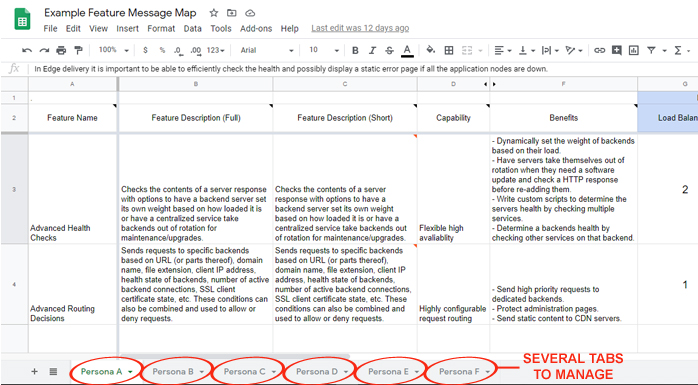
Task: Undo the last action
Action: (27, 50)
